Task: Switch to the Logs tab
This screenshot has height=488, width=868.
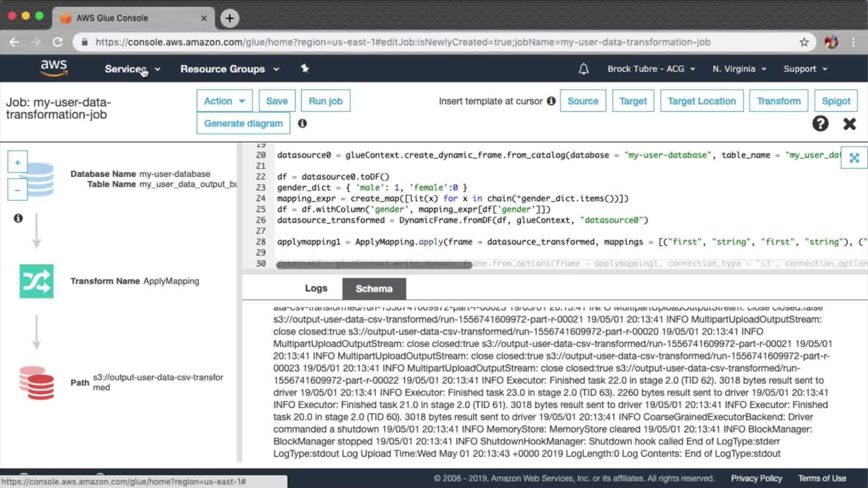Action: (316, 288)
